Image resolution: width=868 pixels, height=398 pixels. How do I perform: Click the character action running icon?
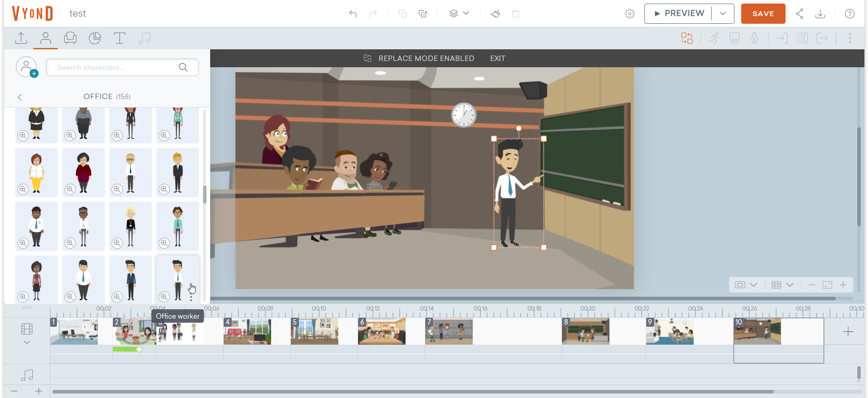pyautogui.click(x=714, y=38)
